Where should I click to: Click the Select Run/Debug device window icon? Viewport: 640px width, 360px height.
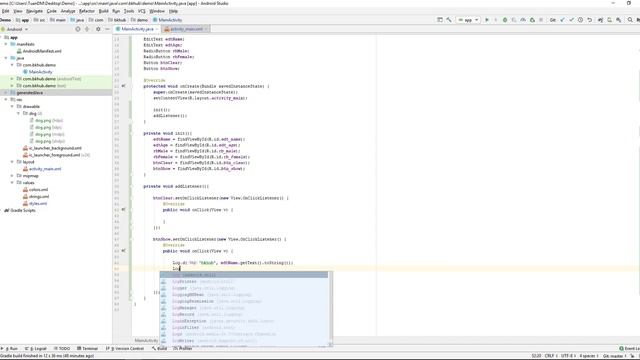point(440,20)
